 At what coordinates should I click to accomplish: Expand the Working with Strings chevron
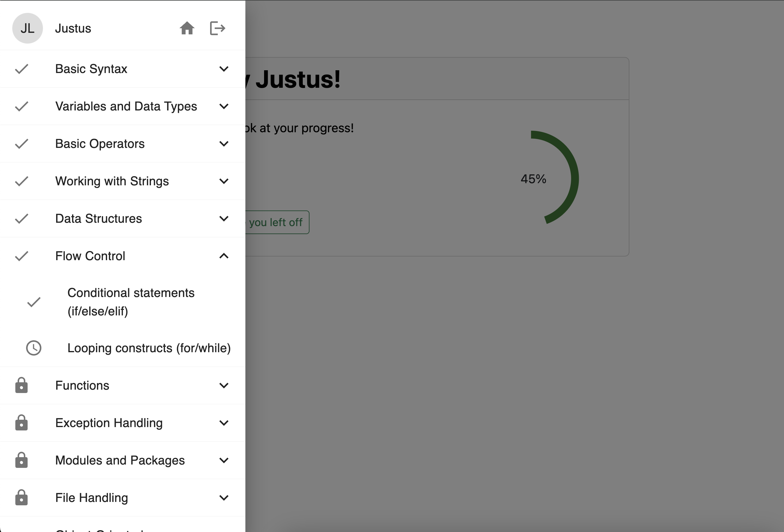click(x=224, y=181)
